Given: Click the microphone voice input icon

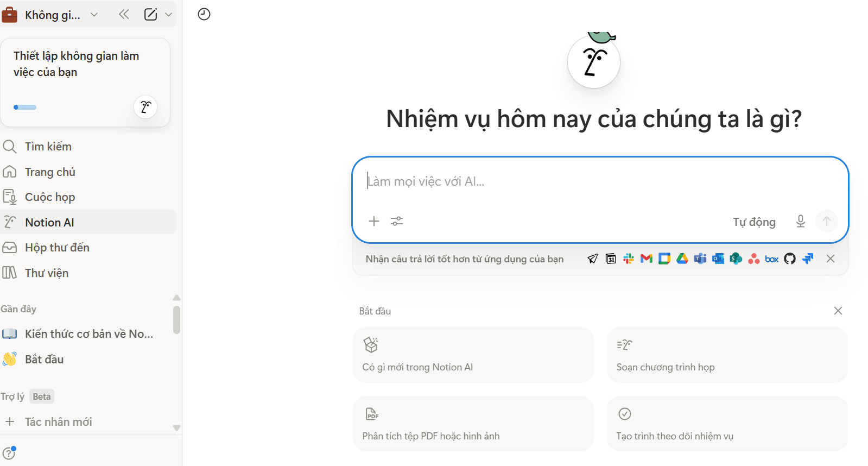Looking at the screenshot, I should pos(800,221).
